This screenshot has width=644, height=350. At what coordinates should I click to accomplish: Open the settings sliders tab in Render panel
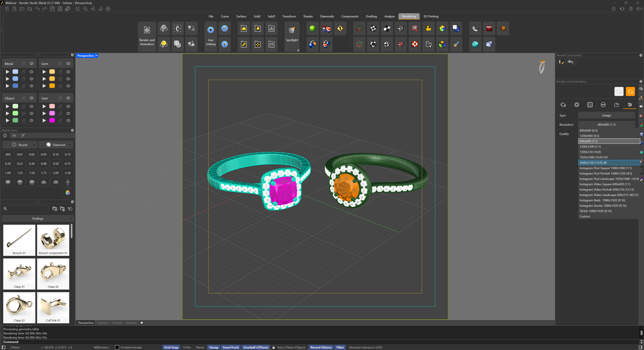click(x=630, y=105)
